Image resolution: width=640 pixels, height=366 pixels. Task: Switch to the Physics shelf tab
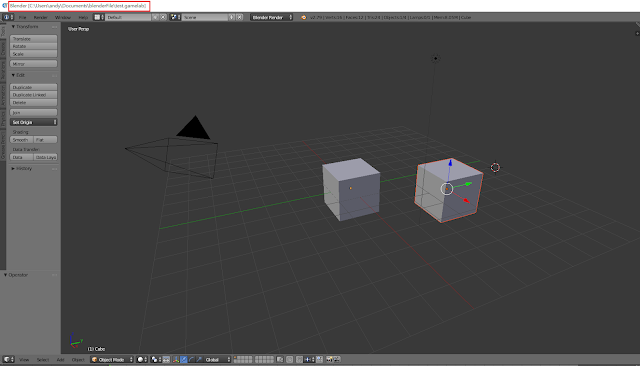[x=3, y=119]
